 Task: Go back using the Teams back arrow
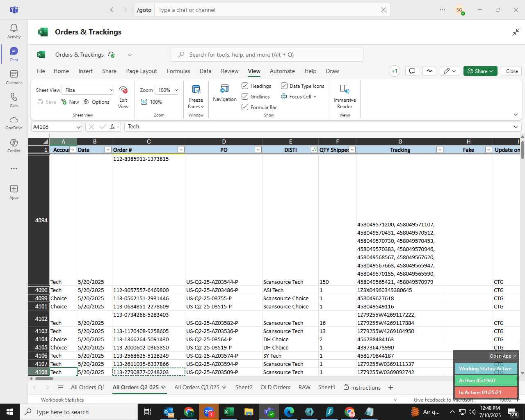point(112,10)
